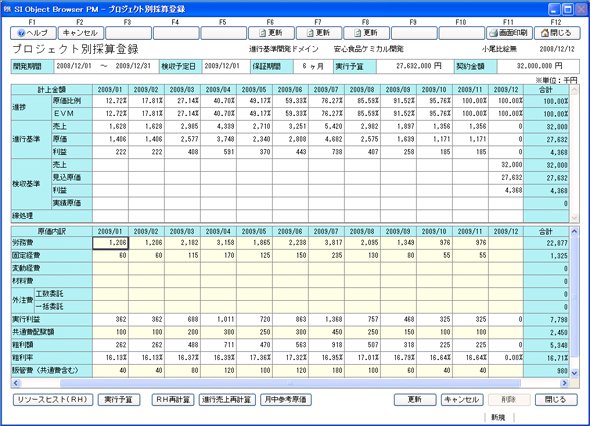Click bottom 更新 update button

pyautogui.click(x=415, y=400)
